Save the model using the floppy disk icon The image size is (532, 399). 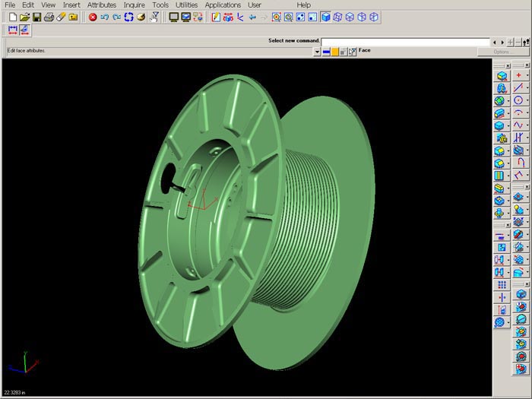coord(36,17)
